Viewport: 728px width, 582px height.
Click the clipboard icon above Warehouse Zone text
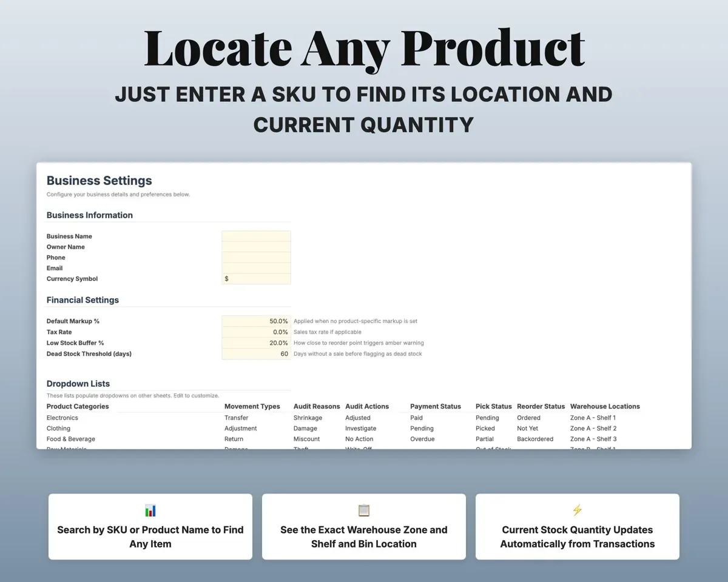click(364, 510)
